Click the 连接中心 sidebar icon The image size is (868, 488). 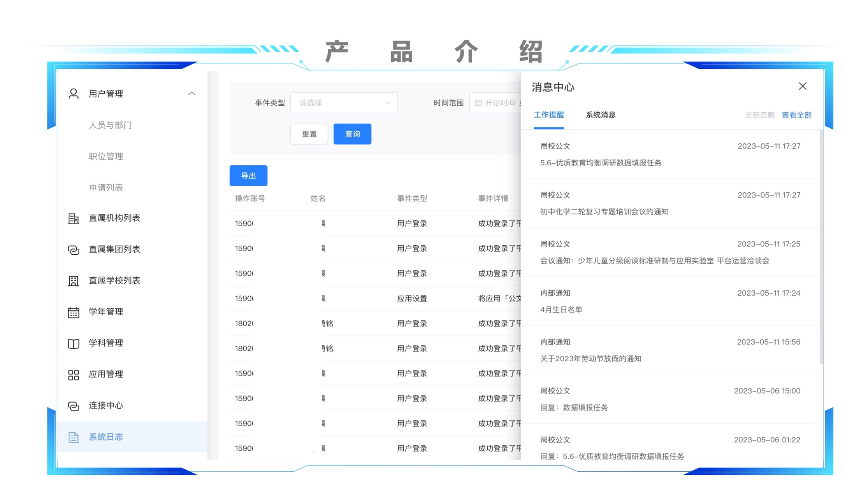73,406
